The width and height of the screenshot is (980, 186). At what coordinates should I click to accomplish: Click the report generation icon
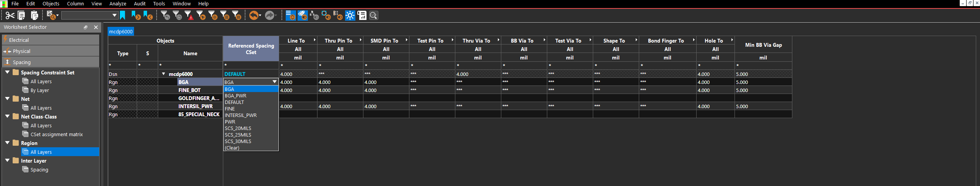click(362, 15)
